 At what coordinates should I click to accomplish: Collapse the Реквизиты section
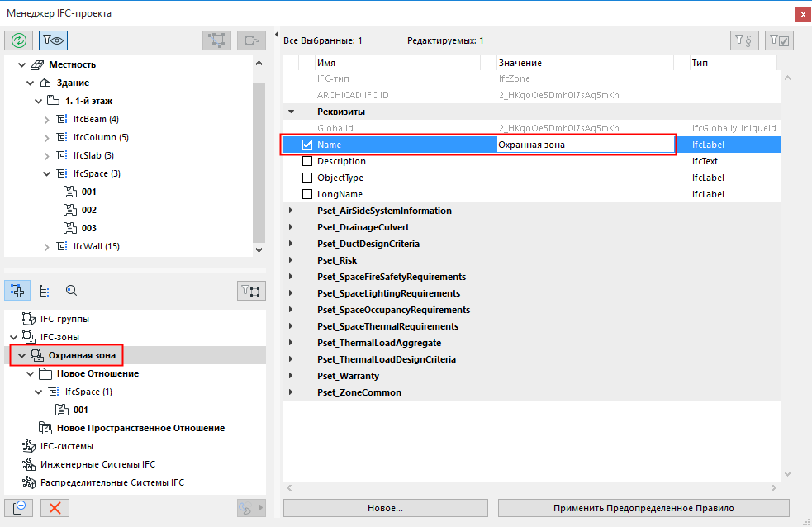tap(291, 111)
